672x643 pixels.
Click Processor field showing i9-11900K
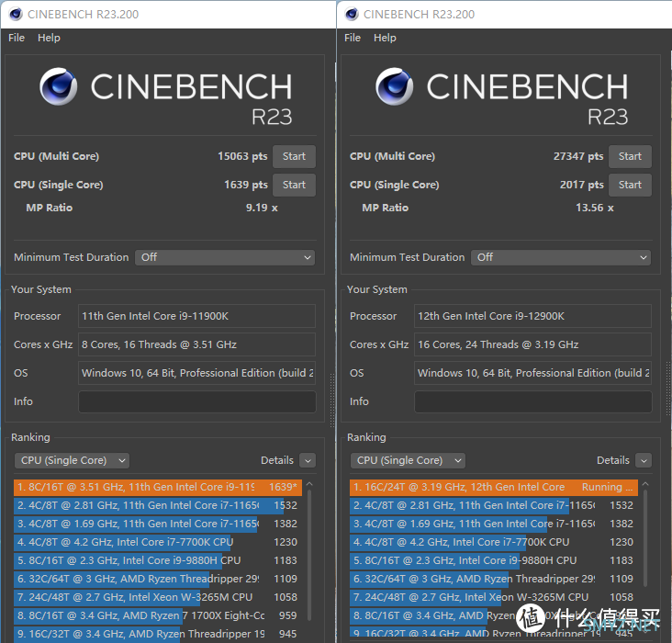197,316
